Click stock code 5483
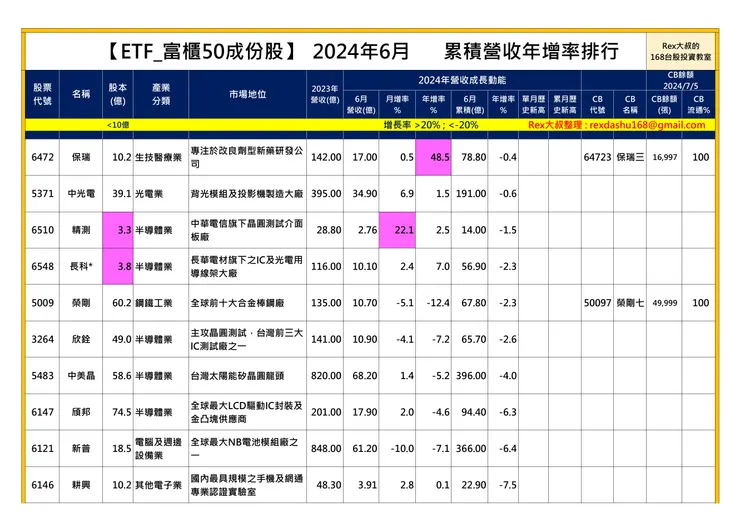This screenshot has height=523, width=740. tap(42, 376)
